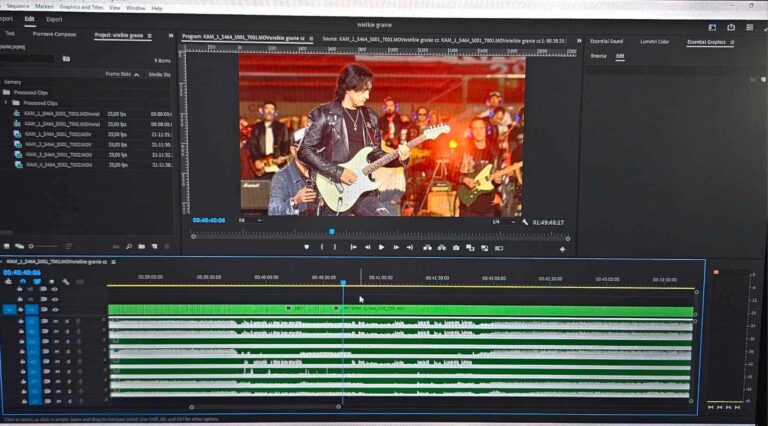Open Program monitor settings wrench

[525, 222]
